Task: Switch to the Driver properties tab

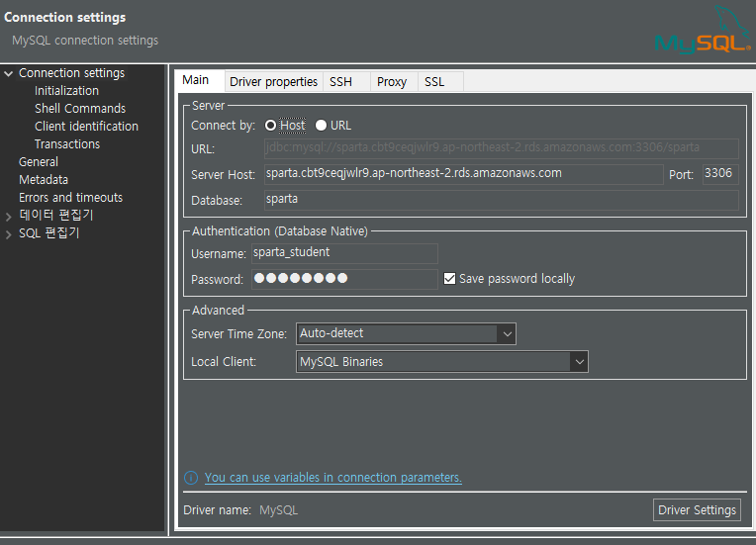Action: [273, 82]
